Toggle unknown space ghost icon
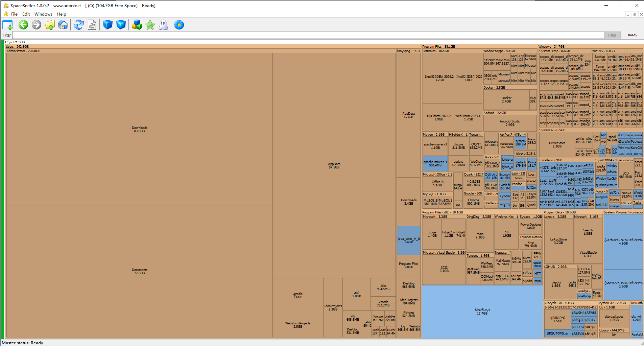The height and width of the screenshot is (346, 644). click(x=163, y=25)
